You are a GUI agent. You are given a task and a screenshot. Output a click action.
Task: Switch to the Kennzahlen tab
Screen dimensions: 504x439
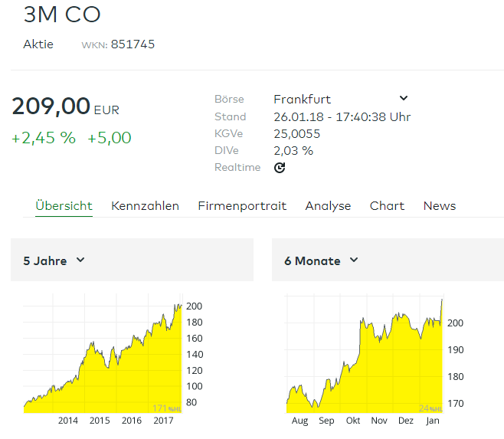click(145, 206)
